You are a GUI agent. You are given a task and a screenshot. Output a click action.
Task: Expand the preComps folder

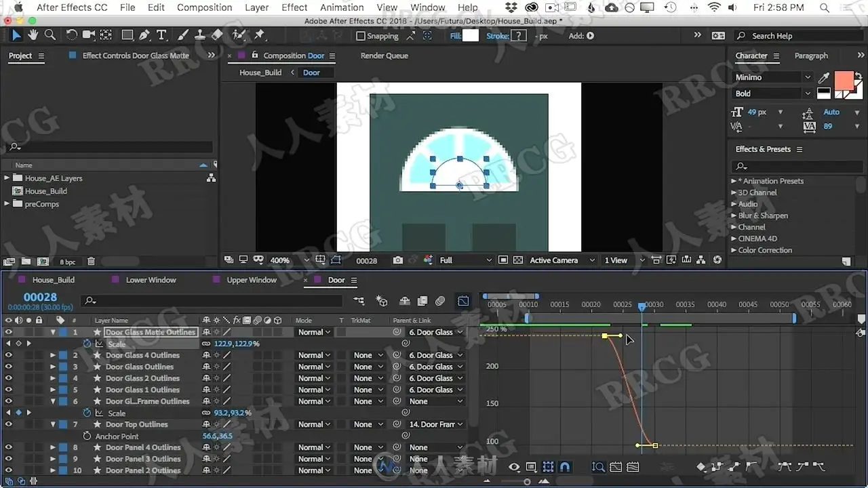click(x=7, y=204)
